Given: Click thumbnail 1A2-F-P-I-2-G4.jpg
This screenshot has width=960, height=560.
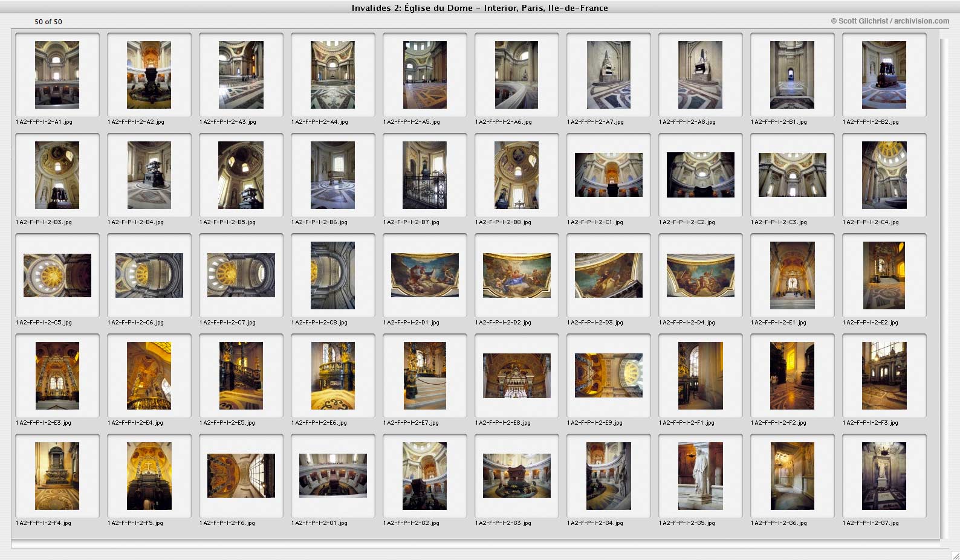Looking at the screenshot, I should click(609, 476).
